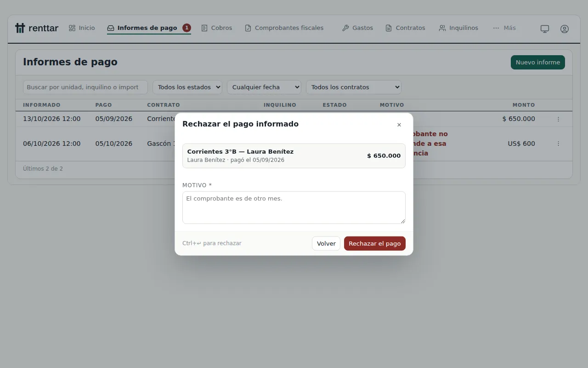Expand the Cualquier fecha date filter
Viewport: 588px width, 368px height.
[x=264, y=87]
